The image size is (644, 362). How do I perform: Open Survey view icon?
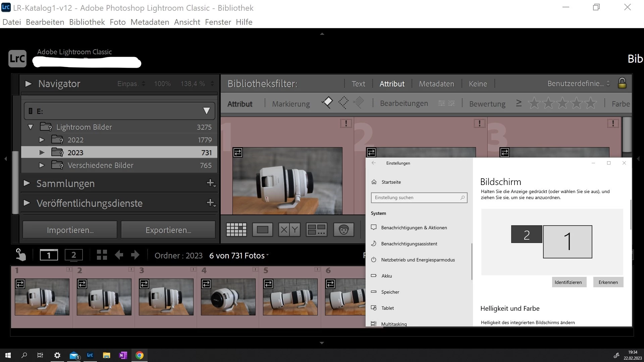[x=316, y=230]
